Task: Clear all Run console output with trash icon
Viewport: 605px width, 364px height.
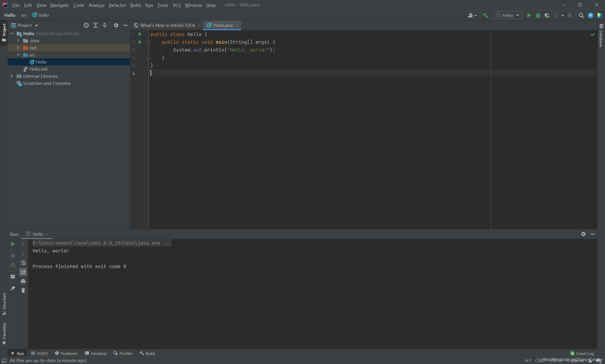Action: click(23, 290)
